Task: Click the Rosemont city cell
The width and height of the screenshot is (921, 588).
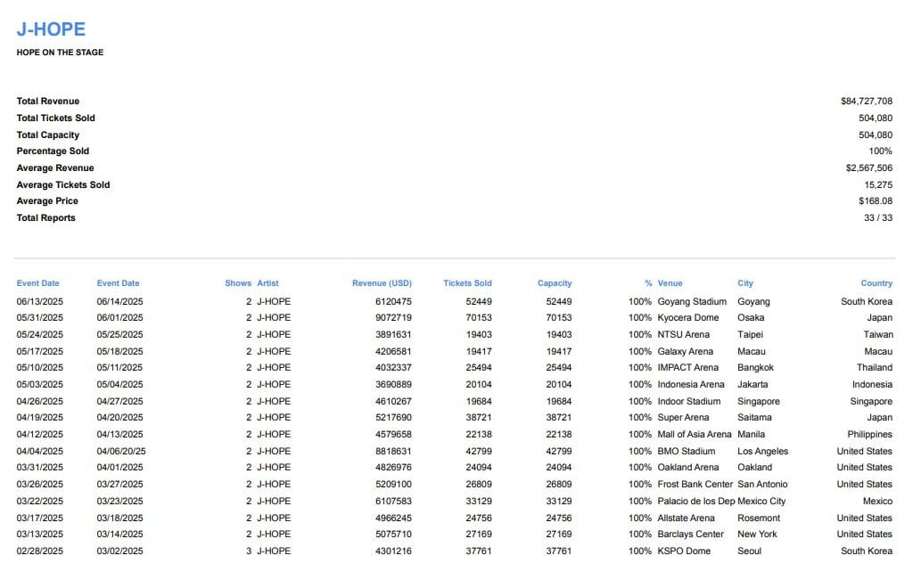Action: tap(759, 519)
